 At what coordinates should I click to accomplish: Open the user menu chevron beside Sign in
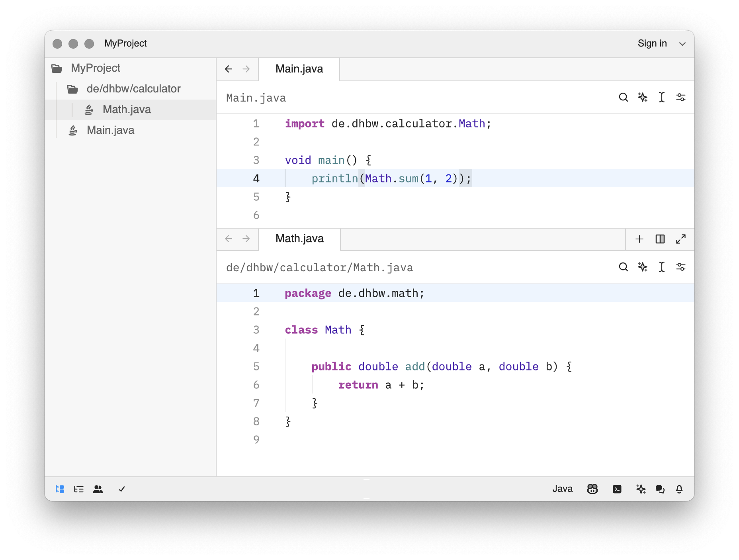(x=682, y=44)
